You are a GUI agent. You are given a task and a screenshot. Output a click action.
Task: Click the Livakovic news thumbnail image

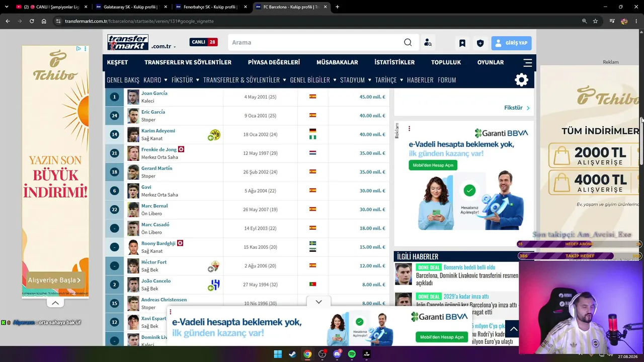(404, 274)
